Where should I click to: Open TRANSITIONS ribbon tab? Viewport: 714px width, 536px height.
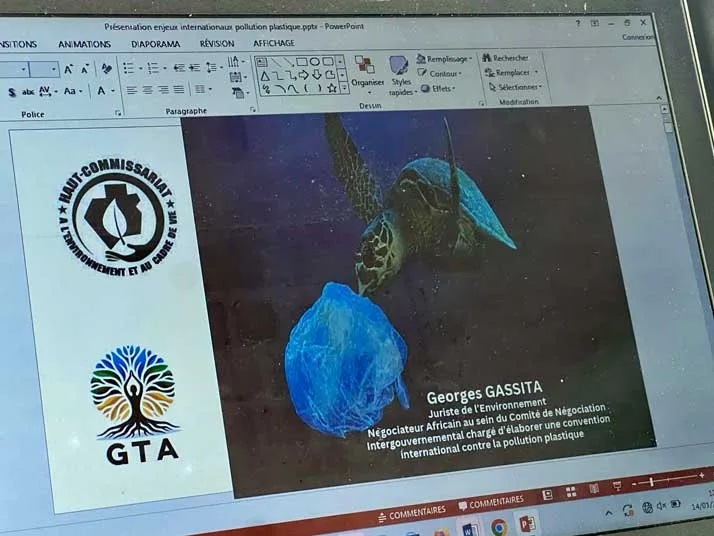pyautogui.click(x=17, y=45)
